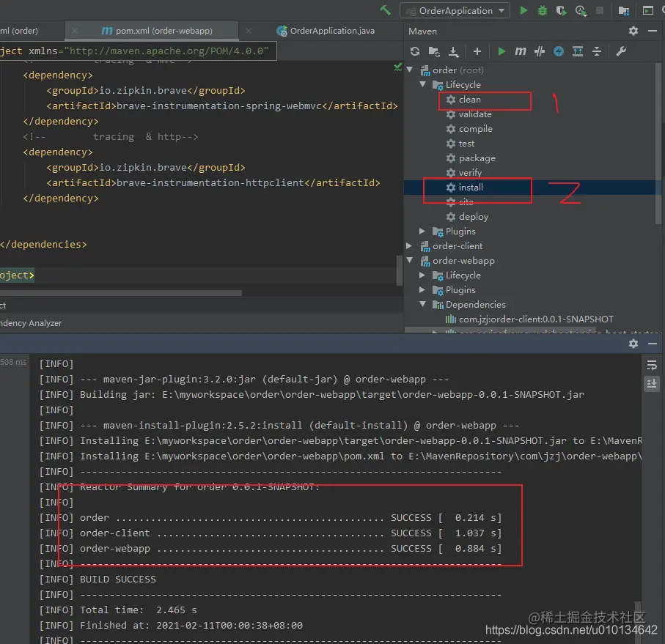Toggle scroll to end in the console
This screenshot has height=644, width=665.
[651, 384]
